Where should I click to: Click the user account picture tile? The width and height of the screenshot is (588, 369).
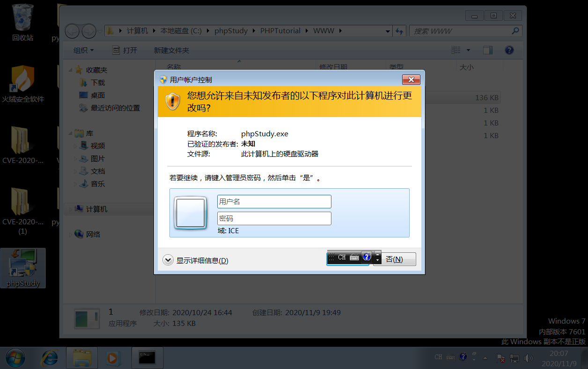(x=190, y=213)
